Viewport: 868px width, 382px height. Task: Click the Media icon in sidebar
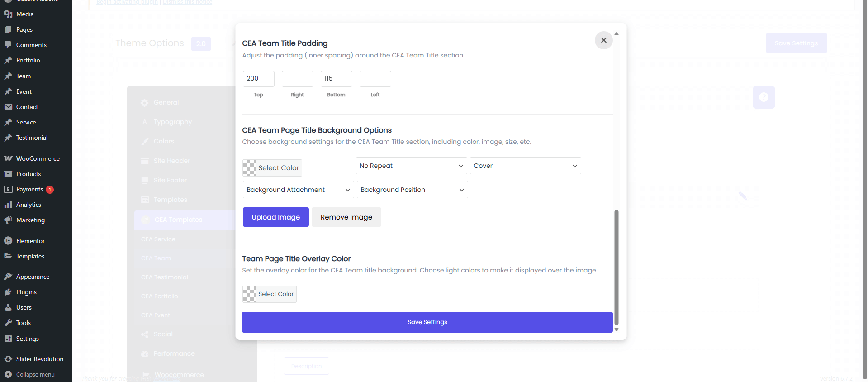tap(8, 14)
